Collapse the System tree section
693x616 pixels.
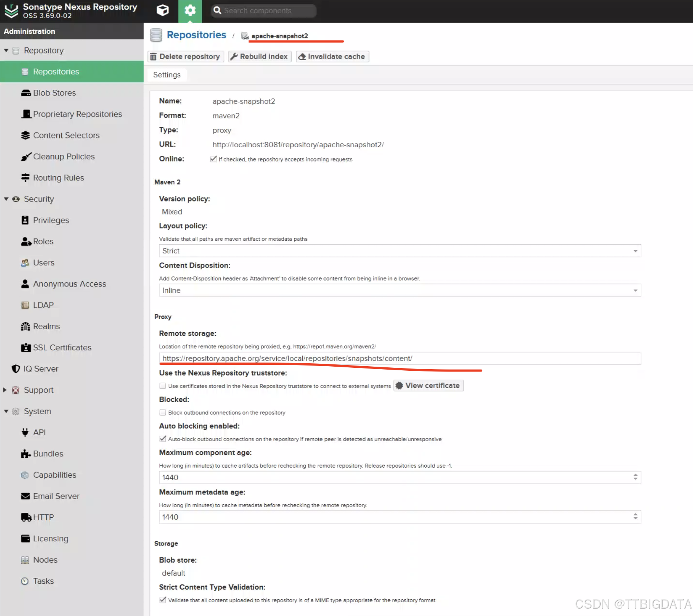[x=6, y=411]
